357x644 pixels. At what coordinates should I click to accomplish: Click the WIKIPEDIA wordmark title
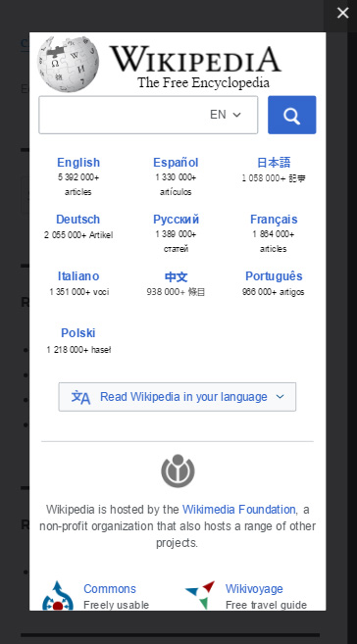(x=195, y=59)
